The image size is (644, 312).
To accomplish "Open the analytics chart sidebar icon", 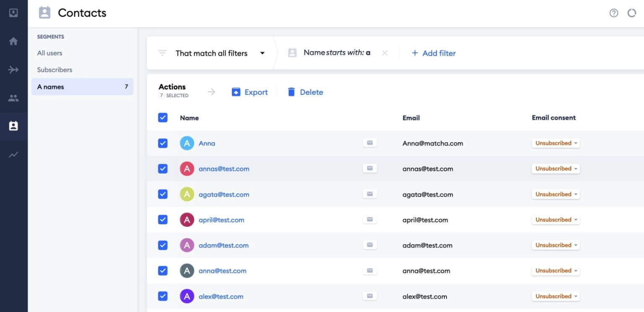I will (13, 155).
